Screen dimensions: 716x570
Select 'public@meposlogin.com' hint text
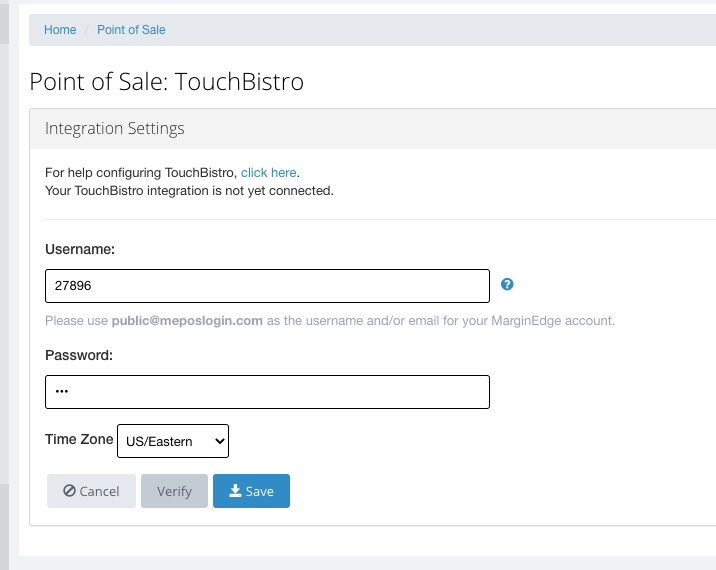pos(187,321)
